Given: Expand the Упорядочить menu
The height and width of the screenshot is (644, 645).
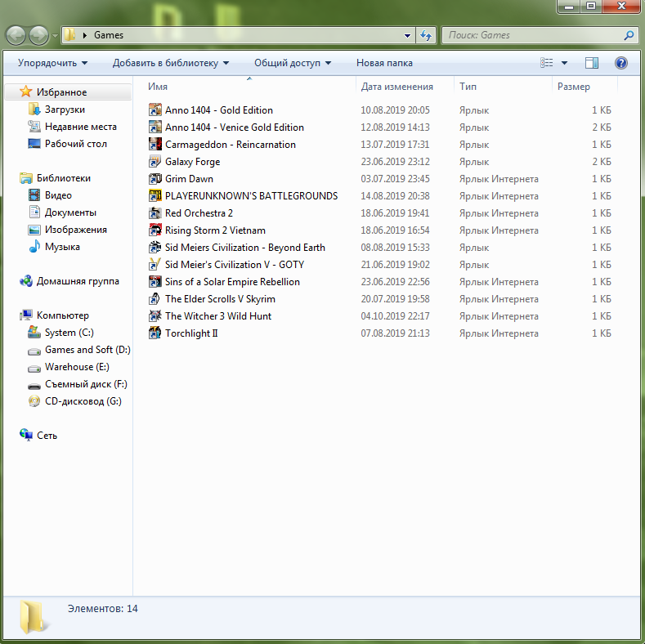Looking at the screenshot, I should [x=52, y=63].
